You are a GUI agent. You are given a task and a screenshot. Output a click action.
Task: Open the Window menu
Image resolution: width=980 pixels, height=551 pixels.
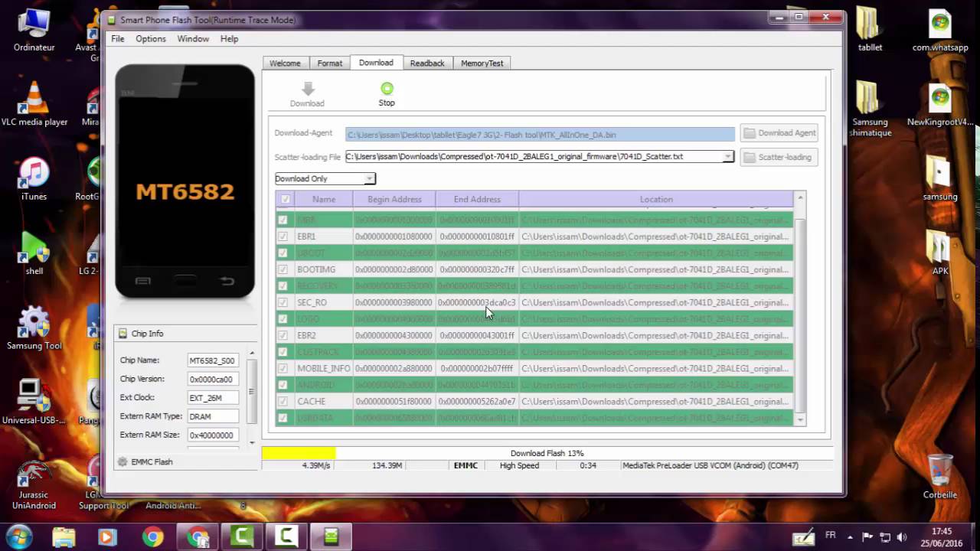click(193, 38)
